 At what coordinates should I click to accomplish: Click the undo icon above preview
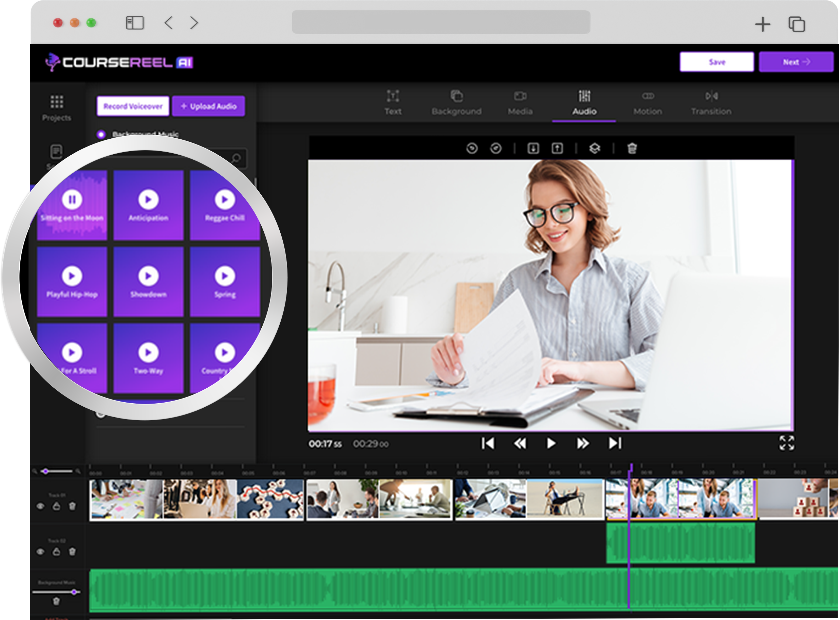pyautogui.click(x=472, y=148)
